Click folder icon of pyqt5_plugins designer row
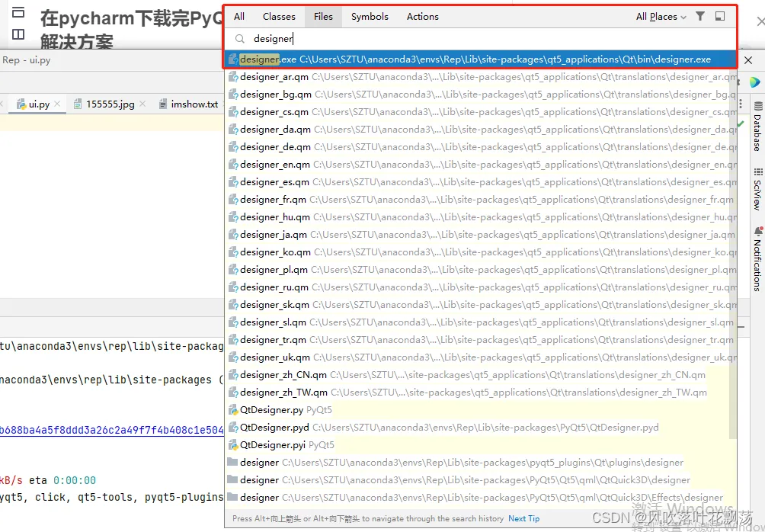The height and width of the screenshot is (532, 765). click(x=232, y=462)
